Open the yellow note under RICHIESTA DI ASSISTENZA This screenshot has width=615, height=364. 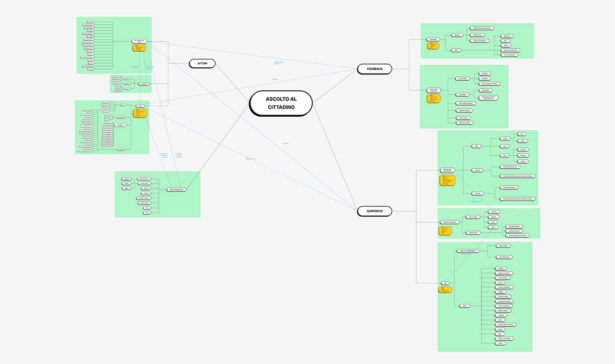(445, 231)
